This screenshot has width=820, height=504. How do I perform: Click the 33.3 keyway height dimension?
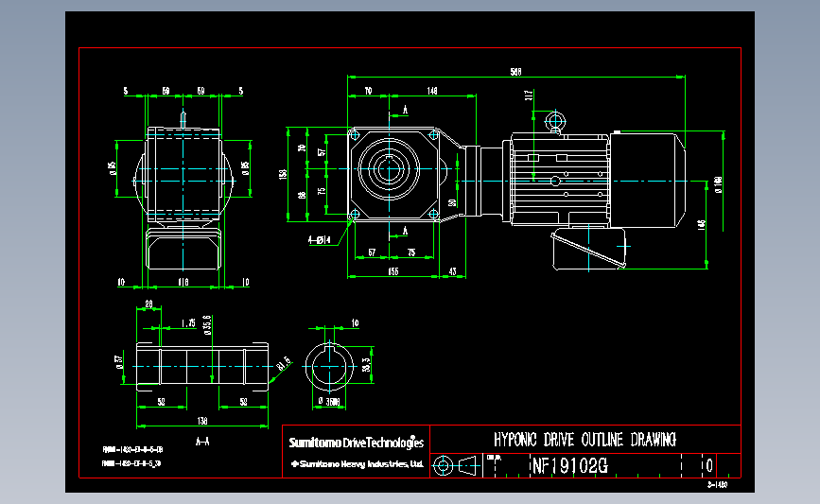tap(366, 364)
